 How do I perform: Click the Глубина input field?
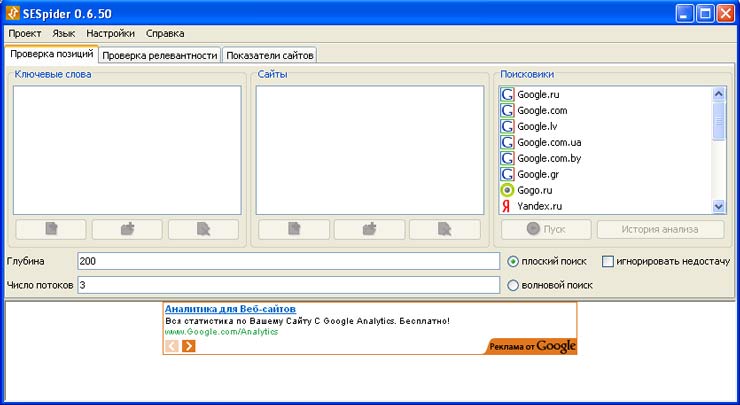click(288, 261)
